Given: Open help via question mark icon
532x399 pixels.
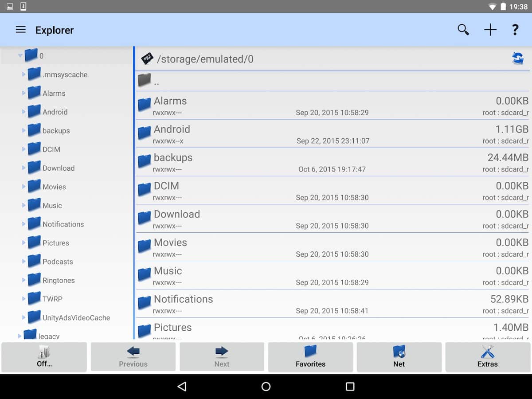Looking at the screenshot, I should (515, 30).
